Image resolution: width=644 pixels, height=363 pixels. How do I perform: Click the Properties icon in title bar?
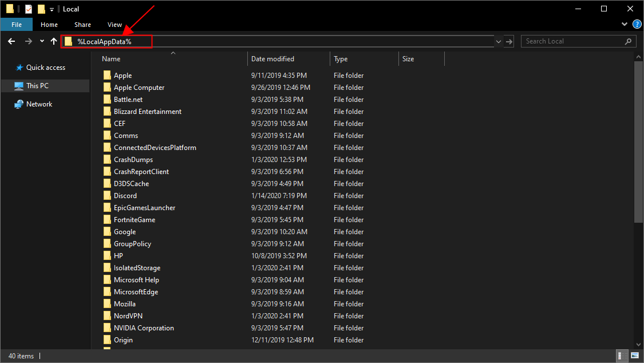29,9
